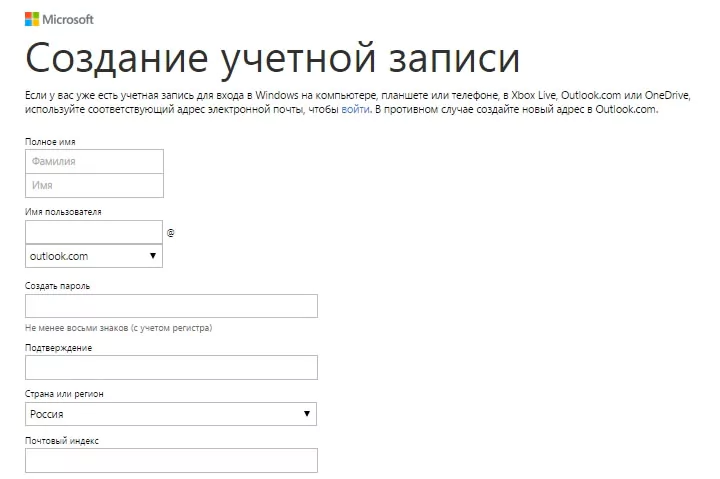Click the 'Почтовый индекс' label

[62, 441]
